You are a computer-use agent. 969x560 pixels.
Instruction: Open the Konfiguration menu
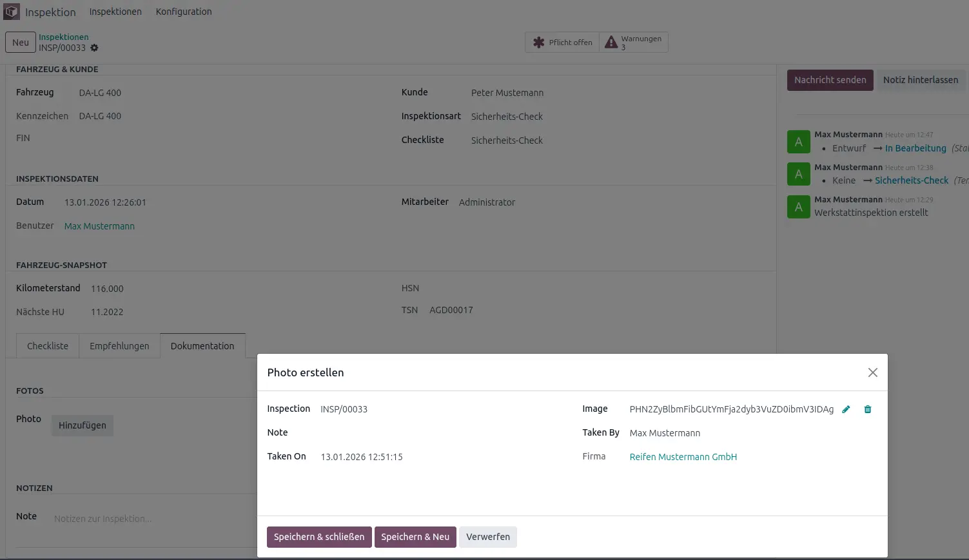click(x=184, y=12)
